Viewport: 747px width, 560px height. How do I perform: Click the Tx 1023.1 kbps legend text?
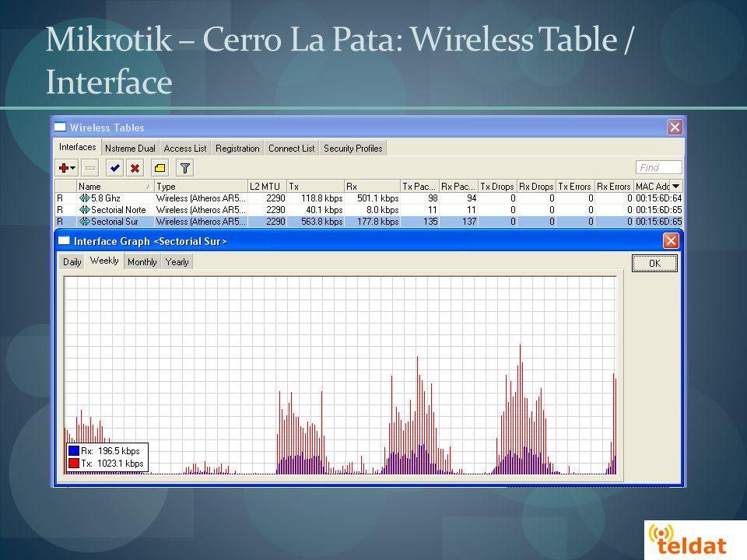tap(112, 464)
